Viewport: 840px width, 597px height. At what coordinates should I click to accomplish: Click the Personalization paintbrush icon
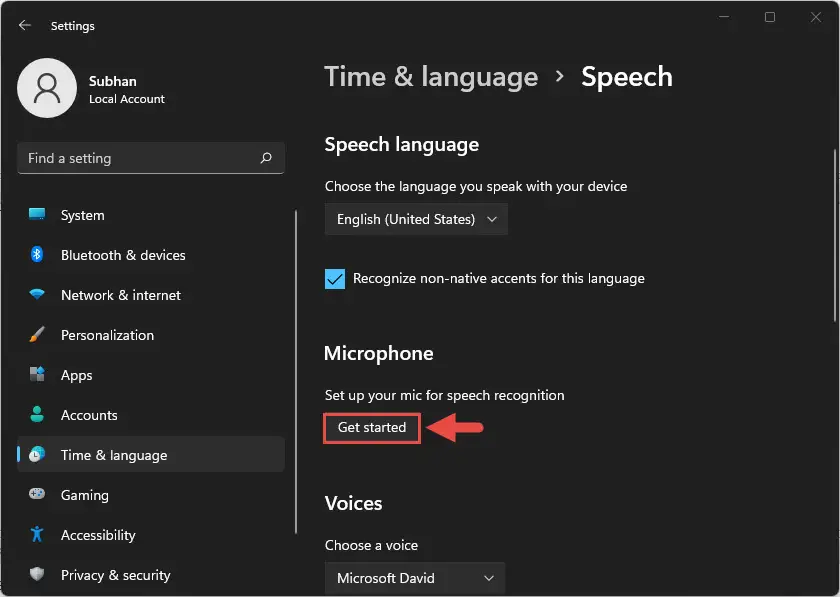(x=37, y=334)
